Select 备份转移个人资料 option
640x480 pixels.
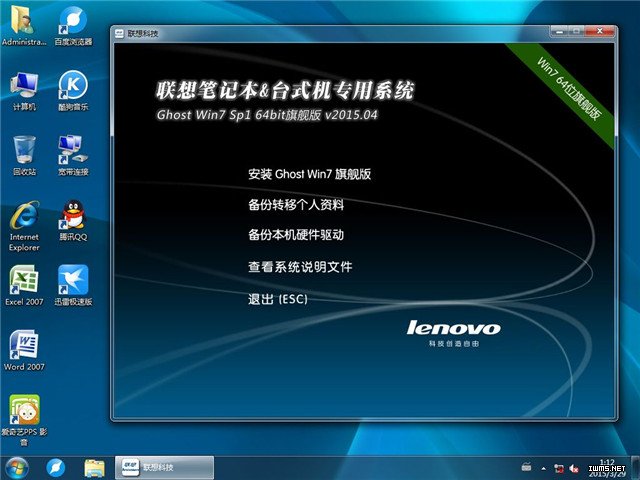296,204
